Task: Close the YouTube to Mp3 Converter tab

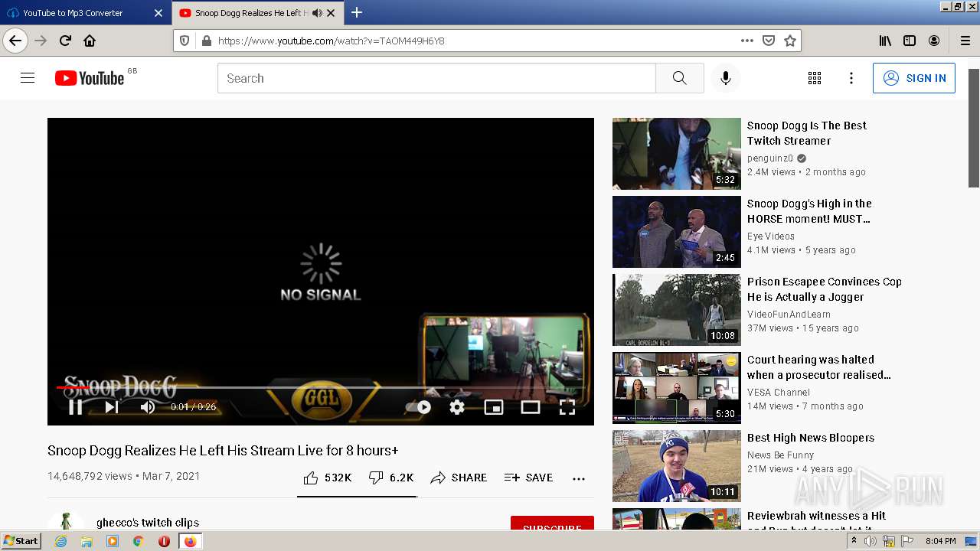Action: (158, 13)
